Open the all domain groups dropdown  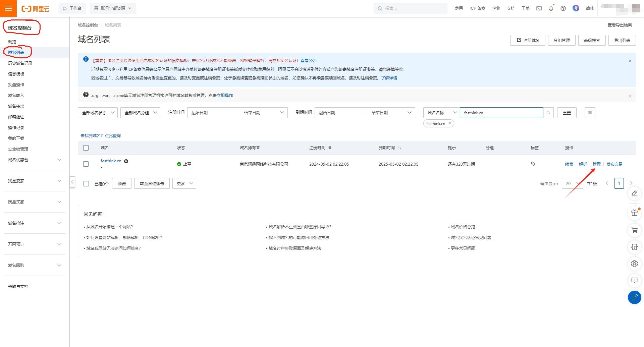click(140, 113)
